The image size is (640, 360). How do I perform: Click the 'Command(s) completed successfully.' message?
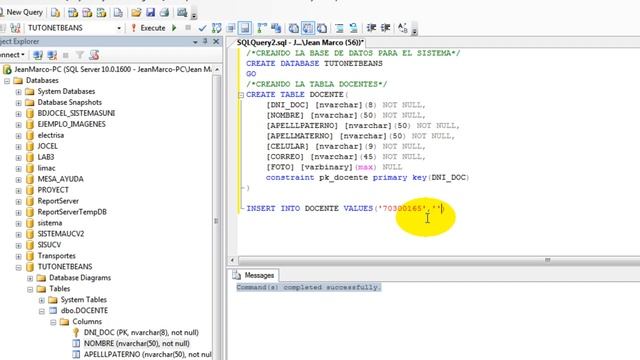coord(309,287)
